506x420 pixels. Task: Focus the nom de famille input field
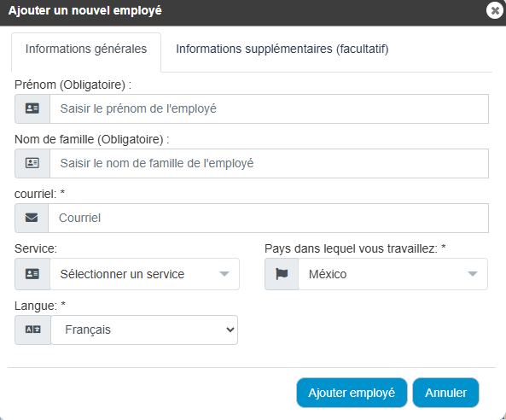(x=269, y=163)
